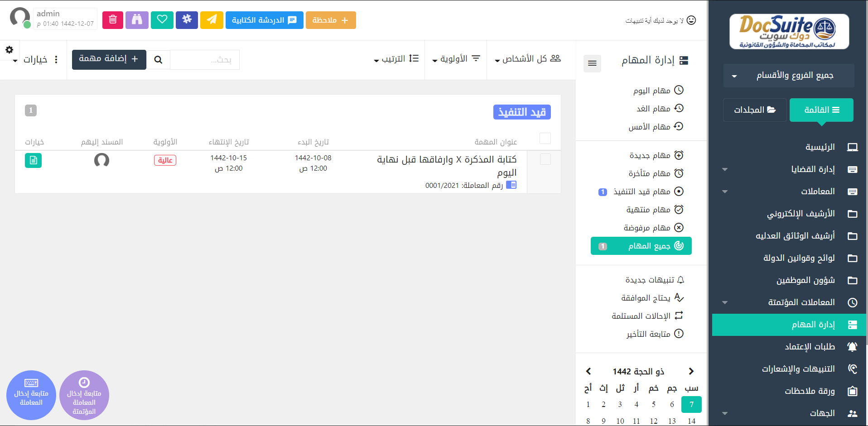Open جميع الفروع والأقسام branch selector
868x426 pixels.
pyautogui.click(x=789, y=75)
